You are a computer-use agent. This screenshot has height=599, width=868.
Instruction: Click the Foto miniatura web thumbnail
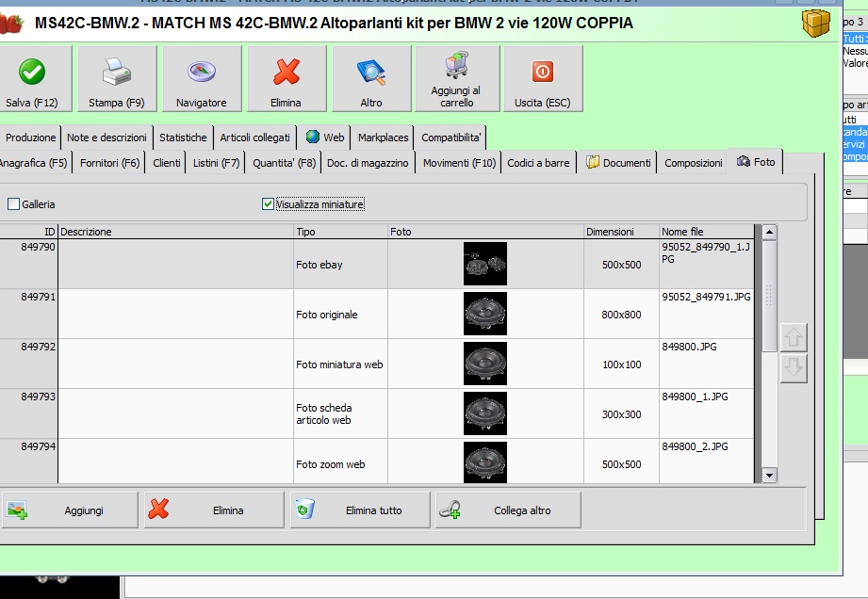[485, 364]
